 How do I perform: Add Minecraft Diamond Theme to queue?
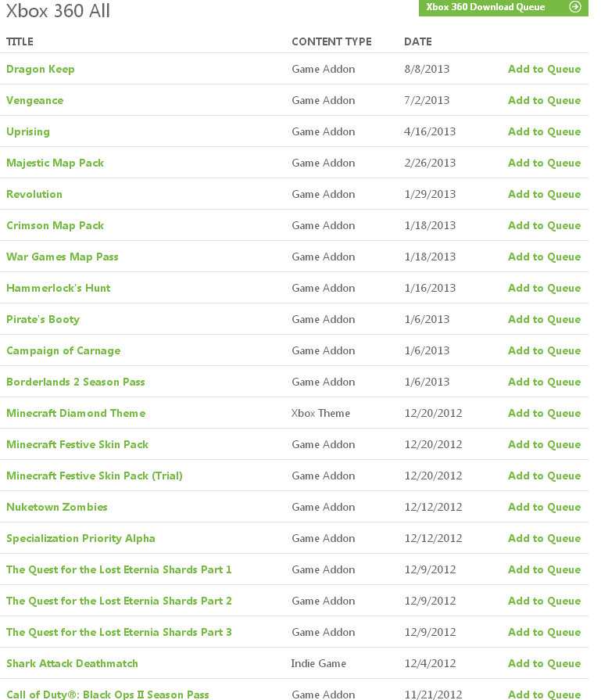coord(544,413)
